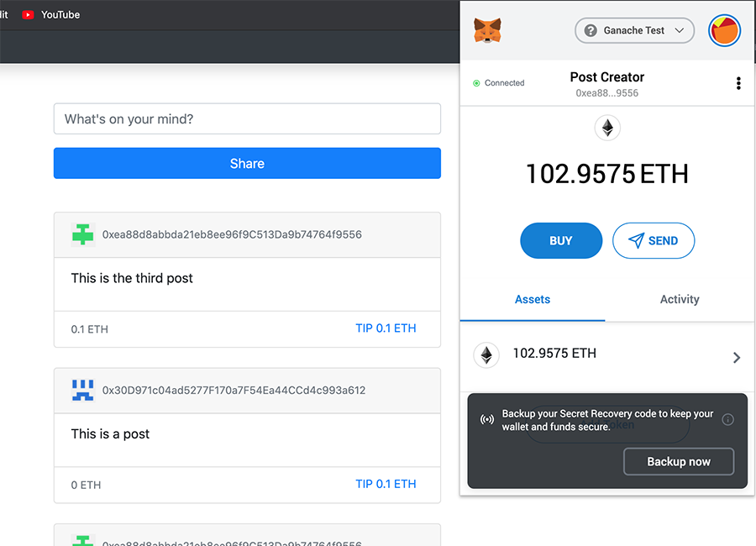This screenshot has width=756, height=546.
Task: Select the address 0xea88d8abbda21eb8ee96f9C513Da9b74764f9556 on third post
Action: pos(232,235)
